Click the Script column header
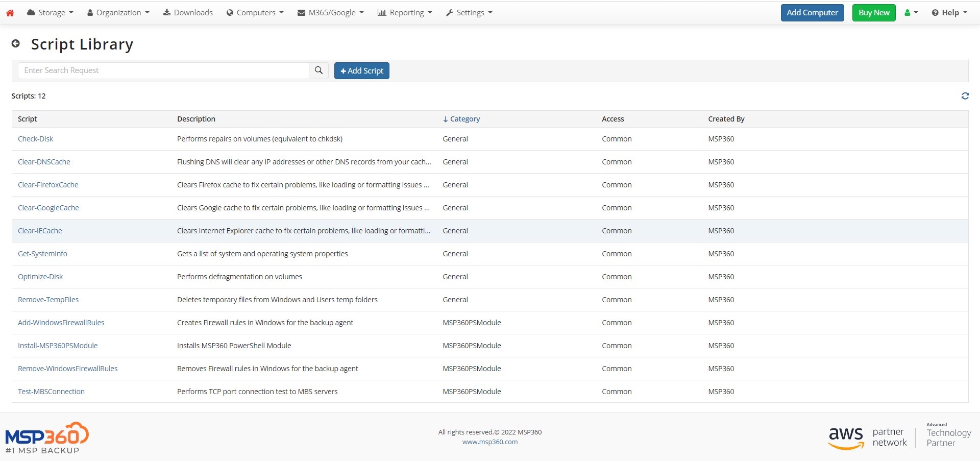Viewport: 980px width, 461px height. (28, 119)
